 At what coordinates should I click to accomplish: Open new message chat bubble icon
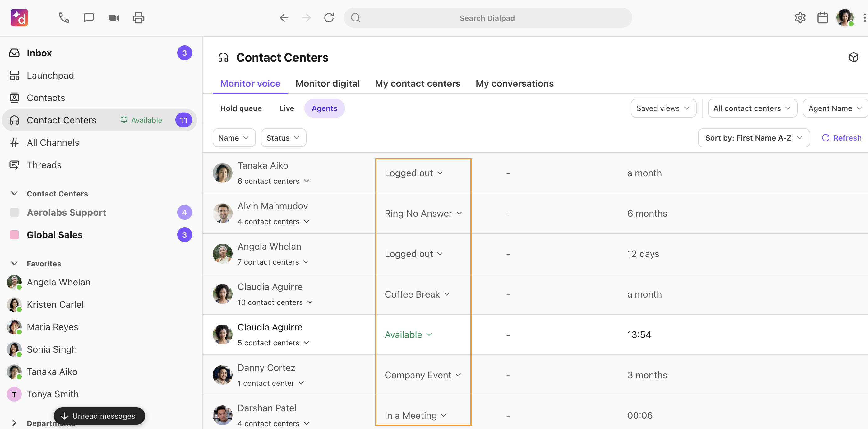(89, 18)
